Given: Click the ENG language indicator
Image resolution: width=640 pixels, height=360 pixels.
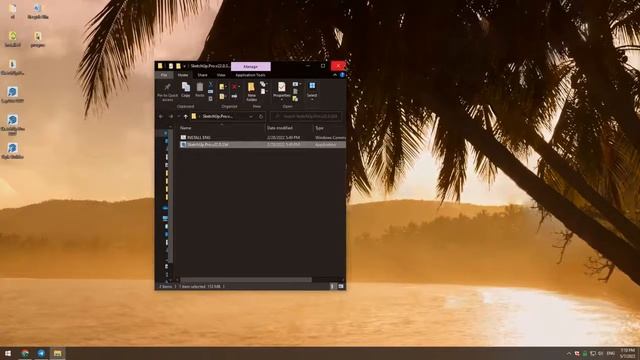Looking at the screenshot, I should pyautogui.click(x=611, y=353).
